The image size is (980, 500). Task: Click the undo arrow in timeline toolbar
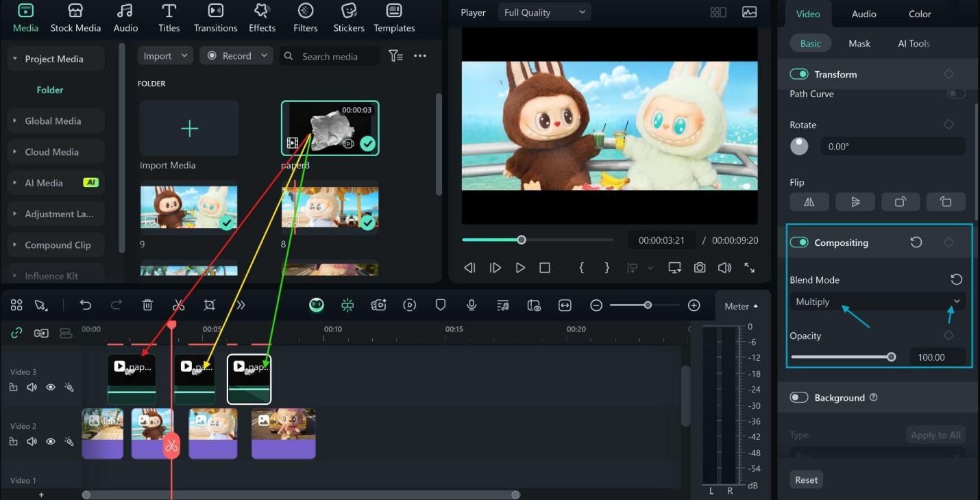[86, 305]
